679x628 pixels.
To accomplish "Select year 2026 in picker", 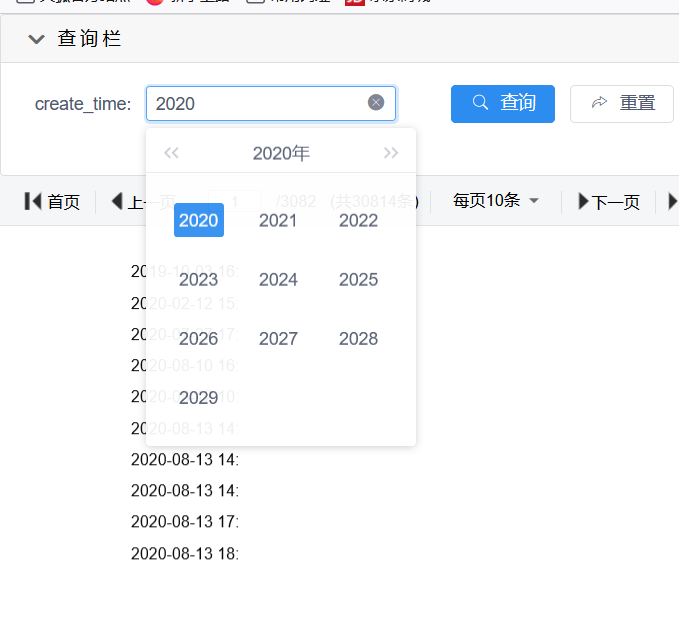I will (x=199, y=338).
